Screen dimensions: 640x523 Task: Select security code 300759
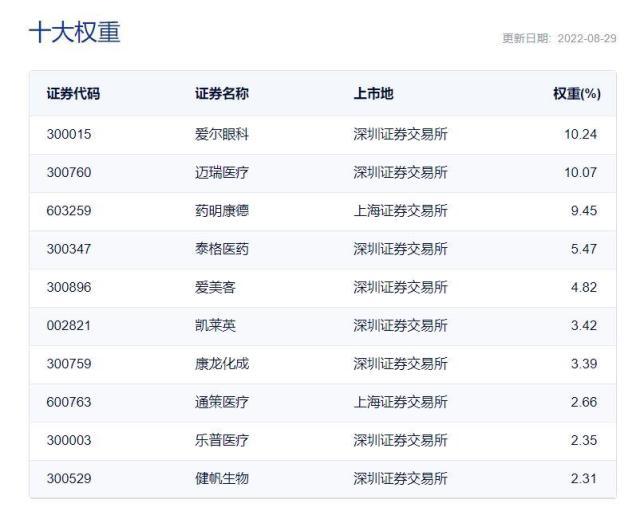[69, 364]
